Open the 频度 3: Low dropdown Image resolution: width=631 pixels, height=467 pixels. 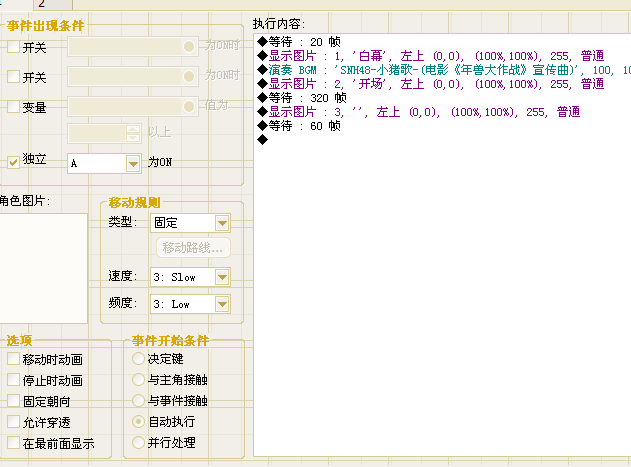coord(190,304)
